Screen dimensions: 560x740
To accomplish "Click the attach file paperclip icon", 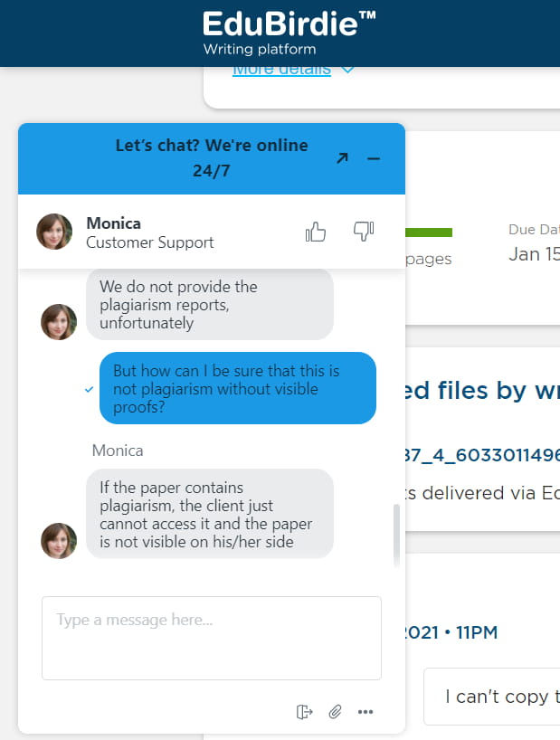I will pos(335,711).
